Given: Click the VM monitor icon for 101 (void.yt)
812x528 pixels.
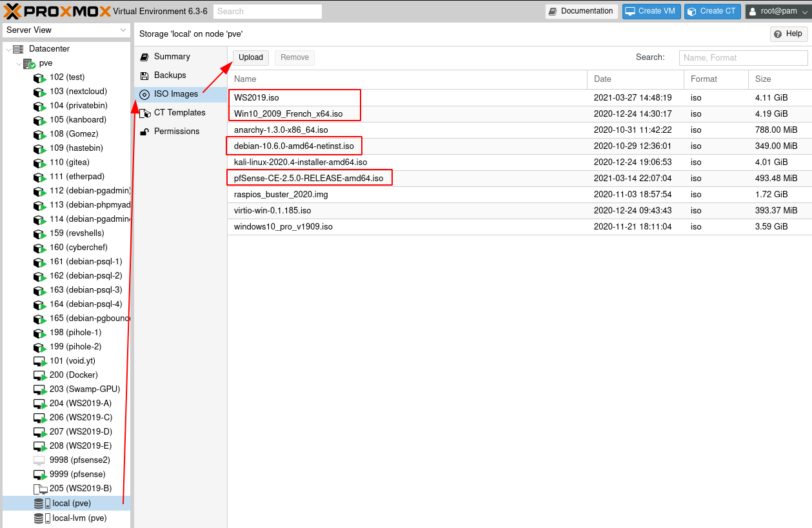Looking at the screenshot, I should point(40,361).
